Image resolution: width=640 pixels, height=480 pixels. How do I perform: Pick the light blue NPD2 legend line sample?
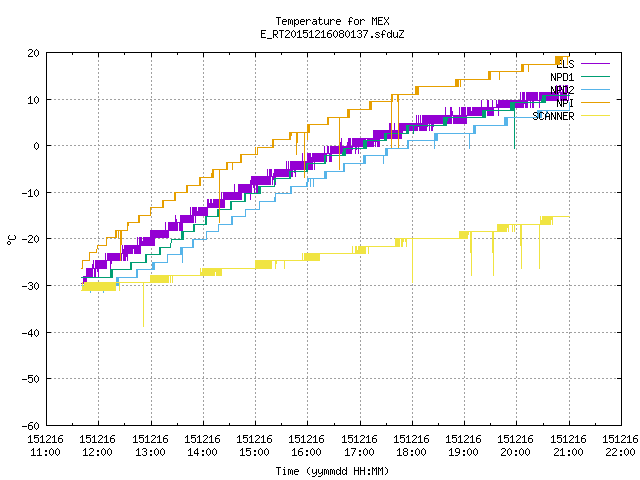pyautogui.click(x=596, y=89)
